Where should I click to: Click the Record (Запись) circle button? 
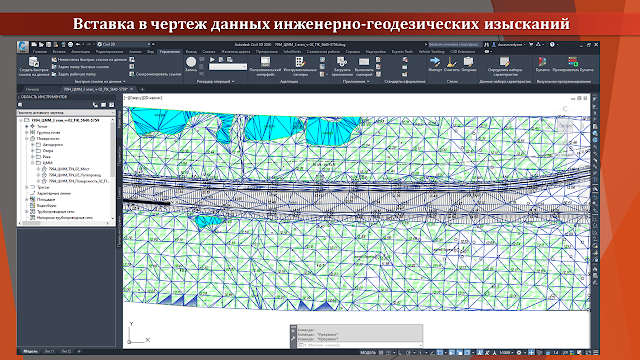[x=191, y=62]
